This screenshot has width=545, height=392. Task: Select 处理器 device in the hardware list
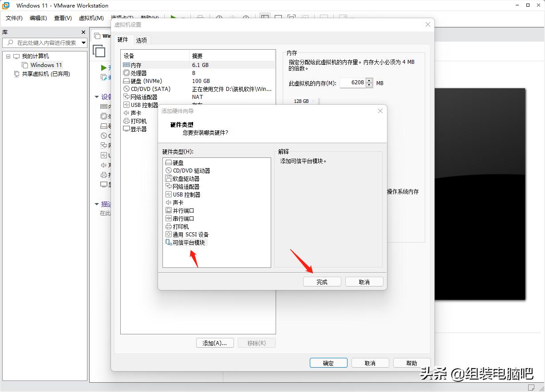138,73
